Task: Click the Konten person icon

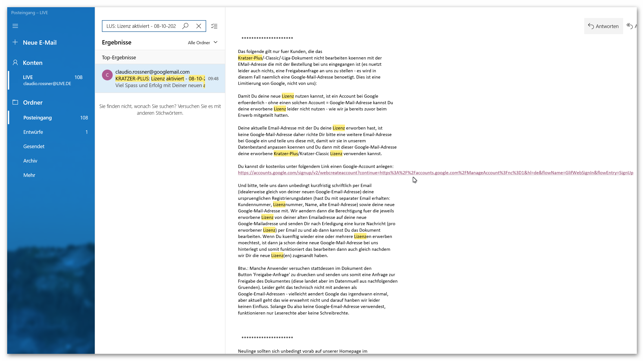Action: [x=15, y=62]
